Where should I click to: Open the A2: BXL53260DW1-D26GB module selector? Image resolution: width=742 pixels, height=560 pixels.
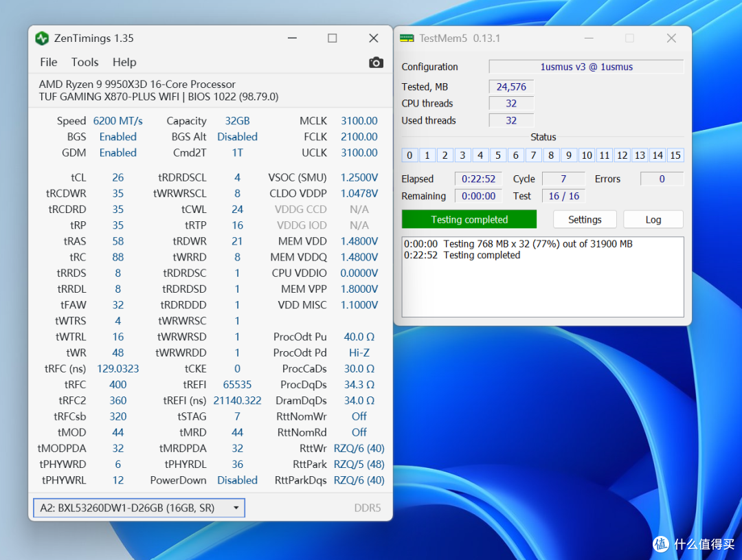pos(139,508)
